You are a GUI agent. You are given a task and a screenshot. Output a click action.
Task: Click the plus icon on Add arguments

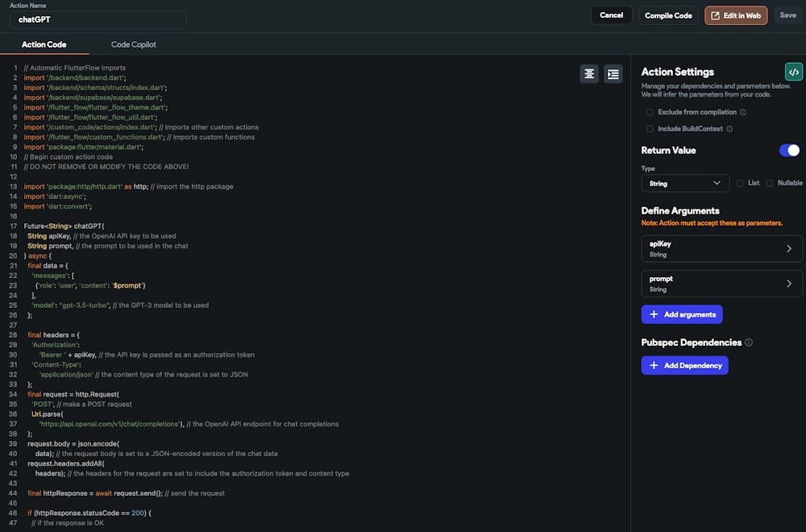pyautogui.click(x=654, y=314)
